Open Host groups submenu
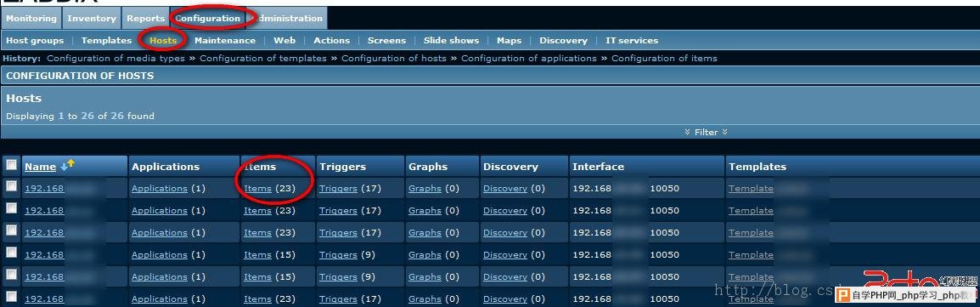Viewport: 980px width, 307px height. [x=35, y=40]
